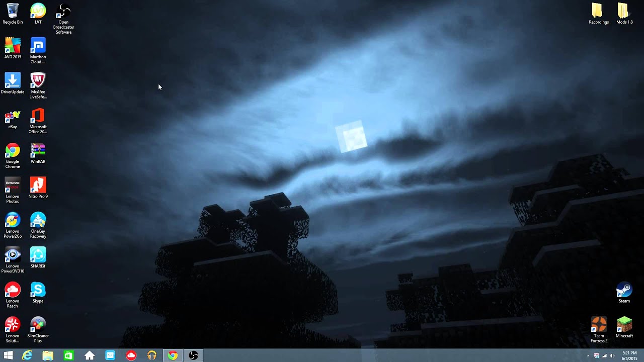
Task: Select the Open Broadcaster Software shortcut
Action: point(64,19)
